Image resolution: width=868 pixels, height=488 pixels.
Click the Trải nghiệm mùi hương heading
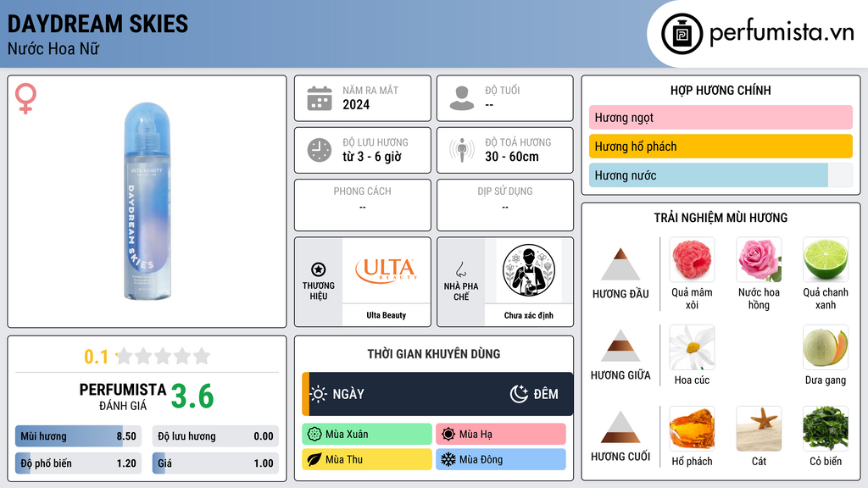(721, 218)
